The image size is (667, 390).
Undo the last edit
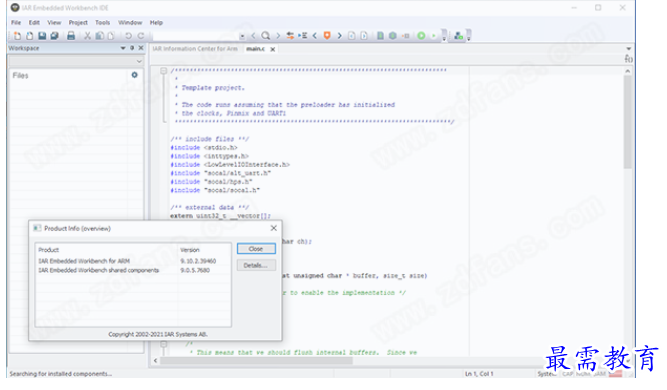coord(128,36)
